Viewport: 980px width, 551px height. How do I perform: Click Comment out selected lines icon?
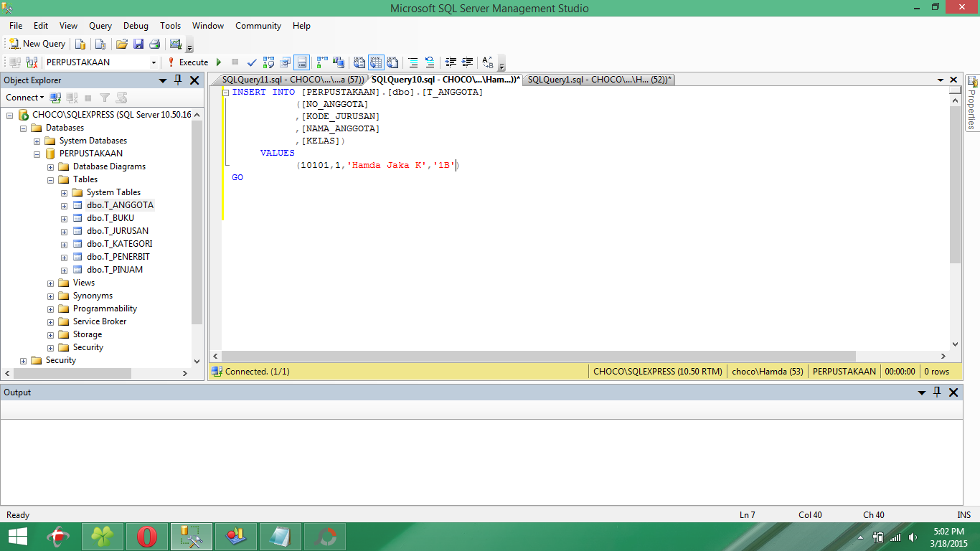coord(413,62)
